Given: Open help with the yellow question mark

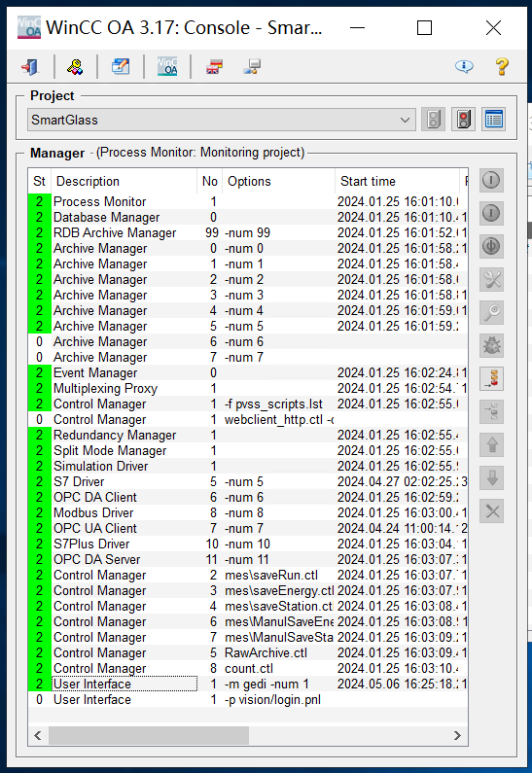Looking at the screenshot, I should (x=502, y=66).
